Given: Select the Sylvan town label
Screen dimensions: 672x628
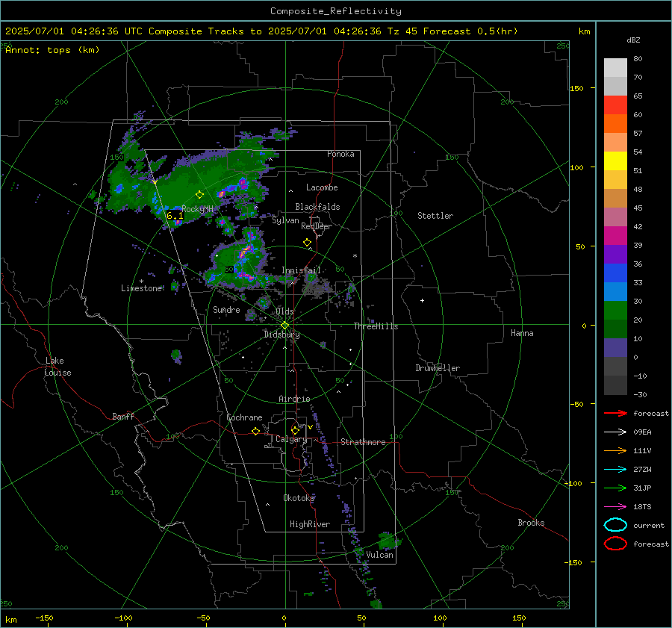Looking at the screenshot, I should 285,220.
